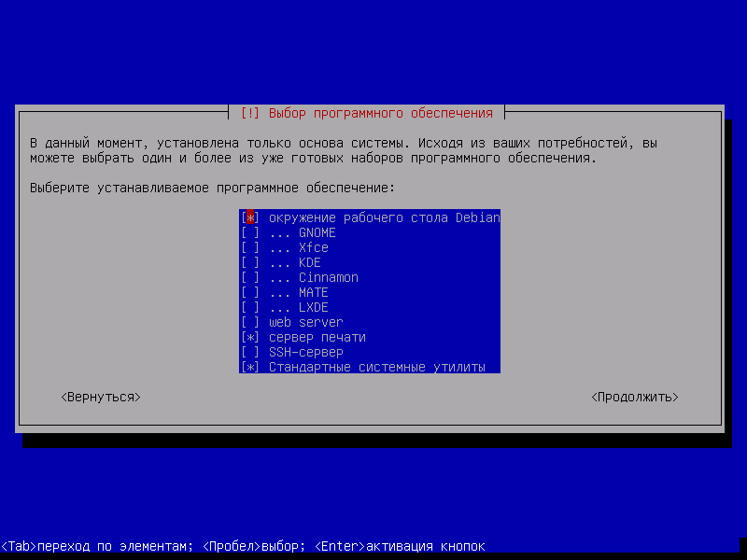The height and width of the screenshot is (560, 747).
Task: Click the '... Xfce' row label
Action: coord(299,247)
